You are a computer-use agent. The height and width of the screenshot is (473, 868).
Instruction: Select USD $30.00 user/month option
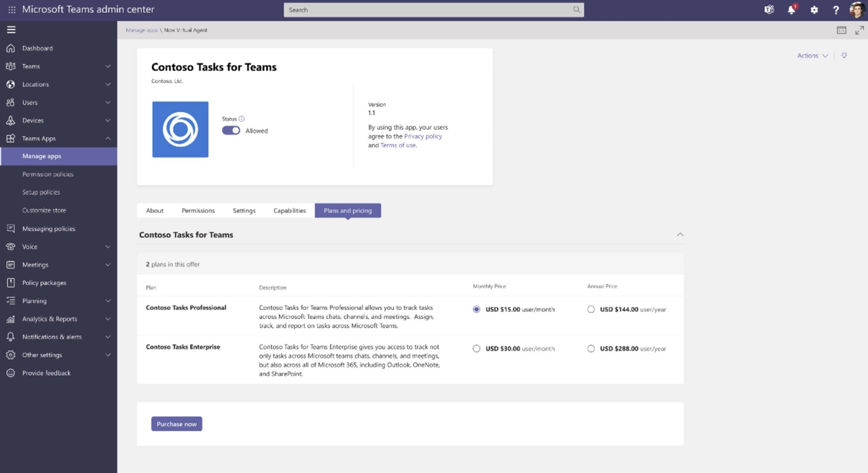pyautogui.click(x=477, y=349)
